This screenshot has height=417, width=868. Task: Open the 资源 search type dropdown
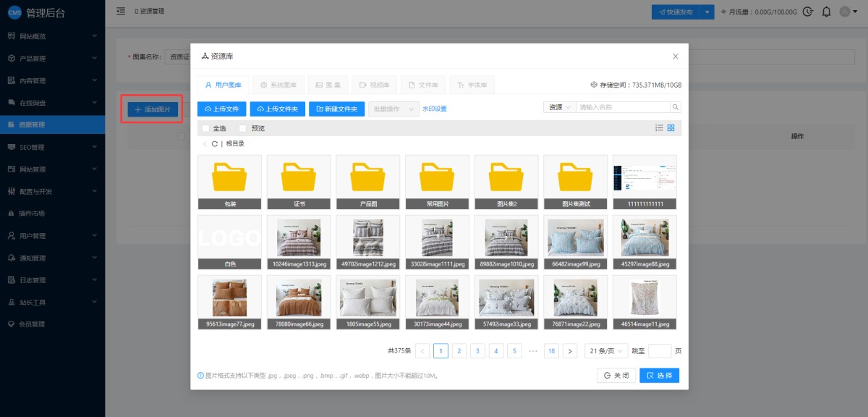click(x=559, y=107)
